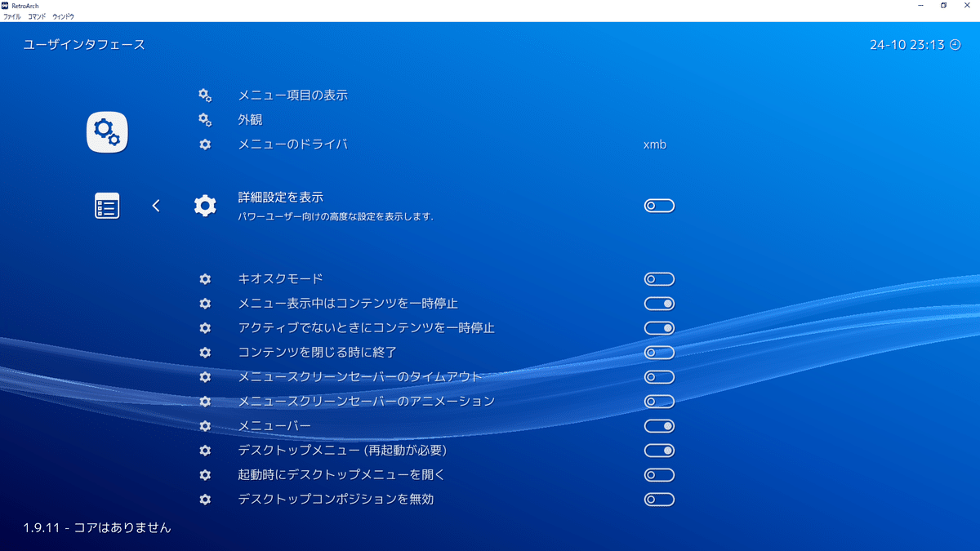Open メニュー項目の表示 submenu

pos(292,96)
